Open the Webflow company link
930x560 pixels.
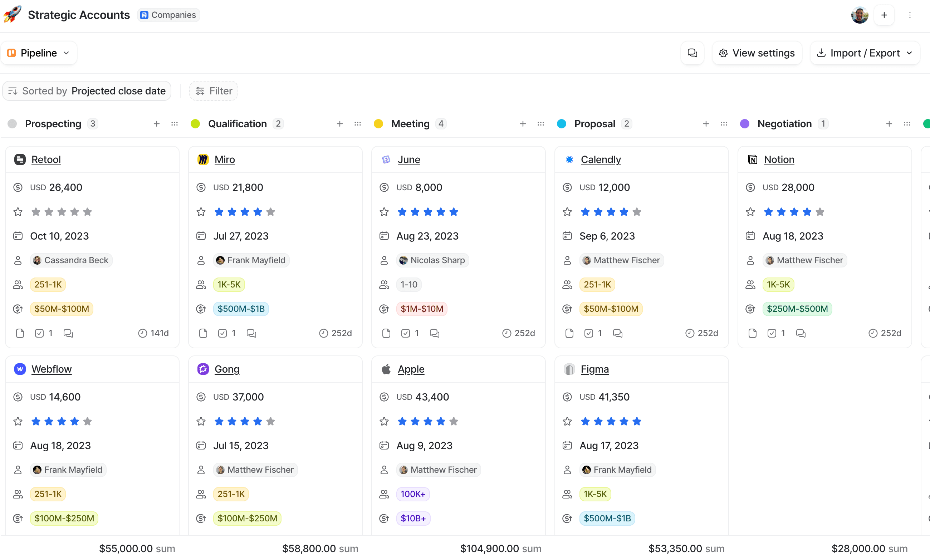(x=52, y=369)
